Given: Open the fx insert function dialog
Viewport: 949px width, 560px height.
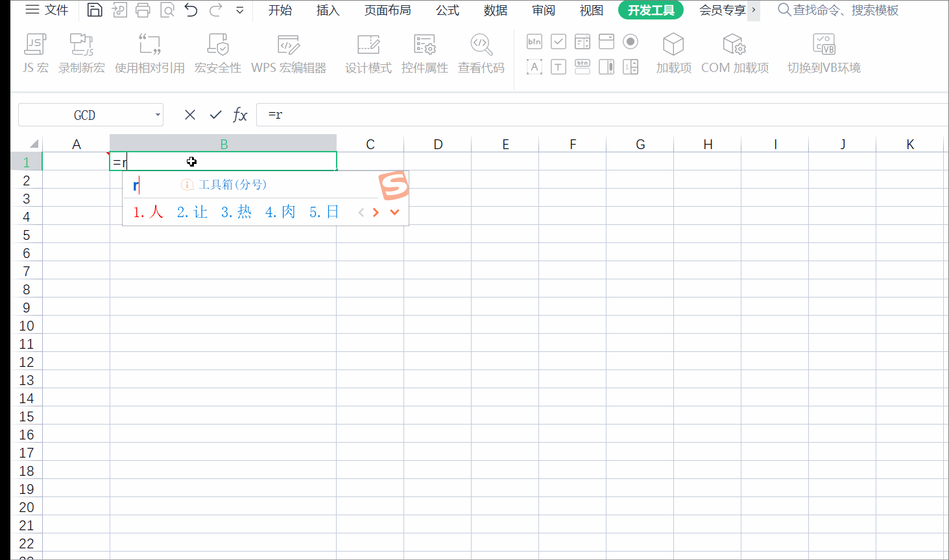Looking at the screenshot, I should click(240, 115).
